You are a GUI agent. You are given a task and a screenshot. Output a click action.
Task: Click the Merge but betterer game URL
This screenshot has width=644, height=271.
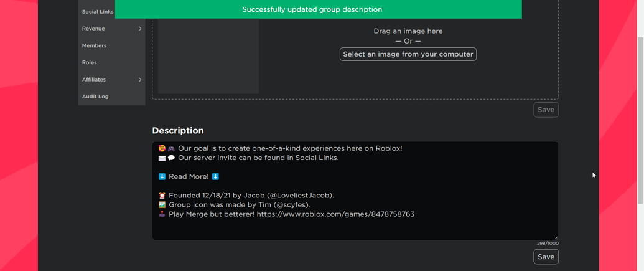click(x=335, y=214)
